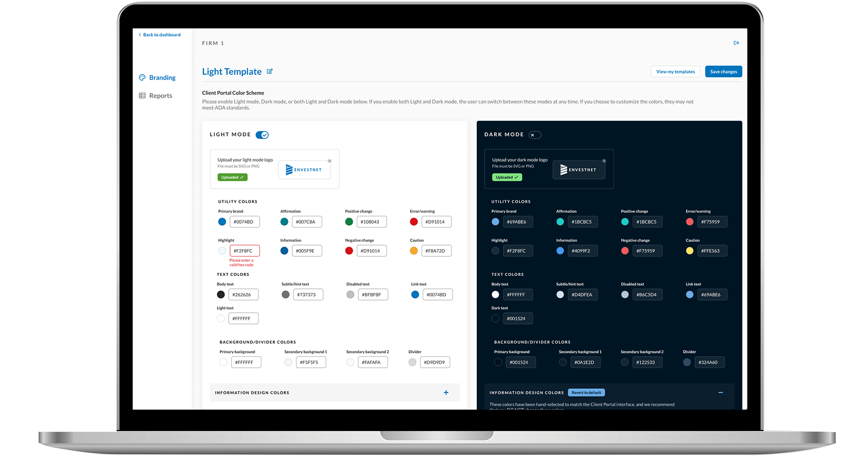Viewport: 868px width, 459px height.
Task: Click the back chevron beside Back to dashboard
Action: 140,34
